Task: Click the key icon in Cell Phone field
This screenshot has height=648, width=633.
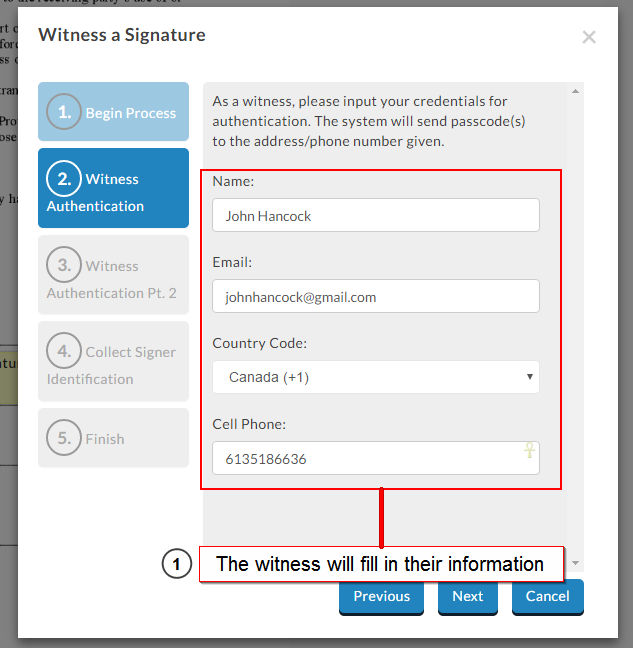Action: (x=529, y=451)
